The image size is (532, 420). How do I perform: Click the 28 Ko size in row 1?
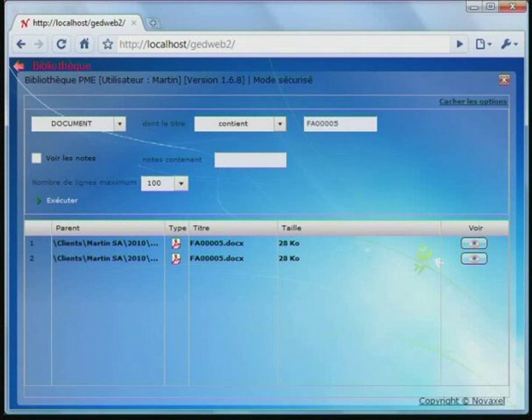tap(289, 243)
